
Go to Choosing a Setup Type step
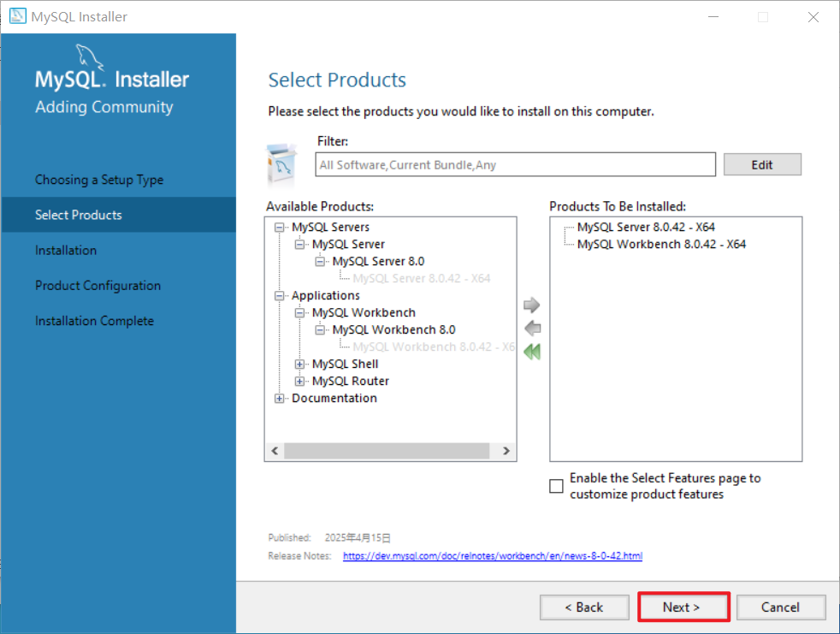(99, 180)
